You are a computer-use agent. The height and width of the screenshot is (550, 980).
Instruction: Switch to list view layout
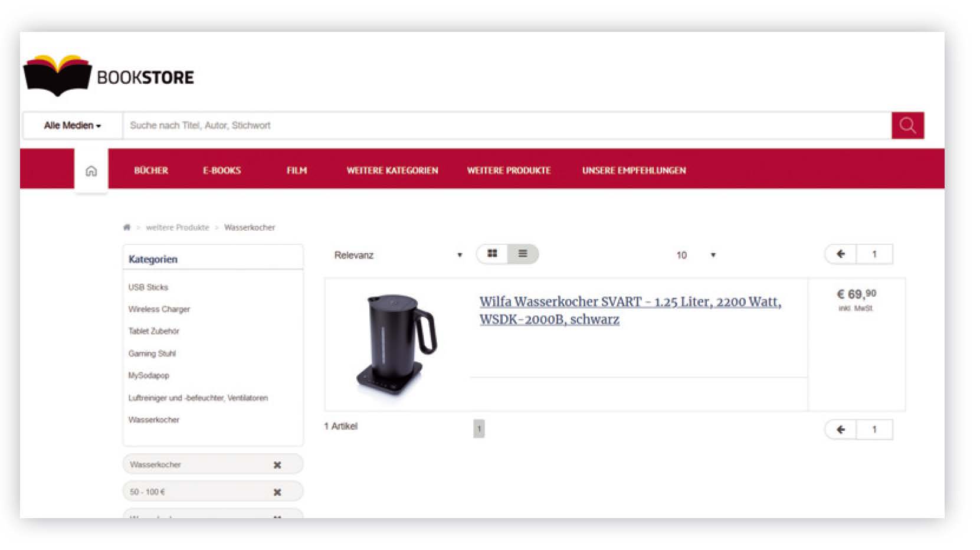(523, 254)
